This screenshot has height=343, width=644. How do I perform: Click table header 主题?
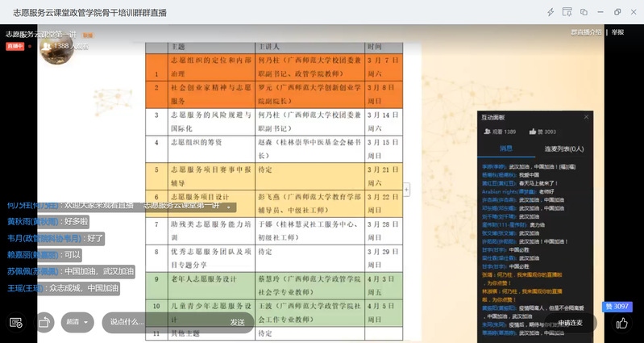click(211, 47)
